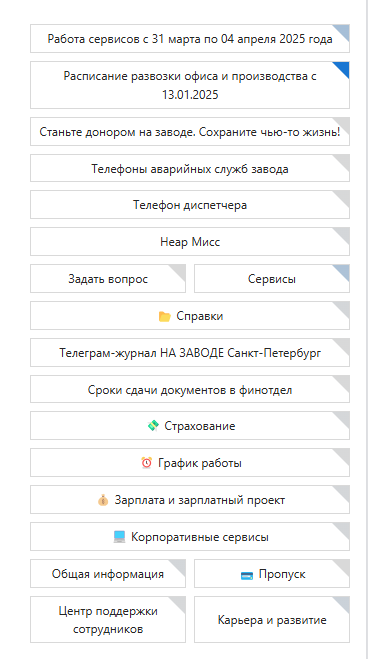Screen dimensions: 368x659
Task: Click the folder icon beside Справки
Action: coord(164,316)
